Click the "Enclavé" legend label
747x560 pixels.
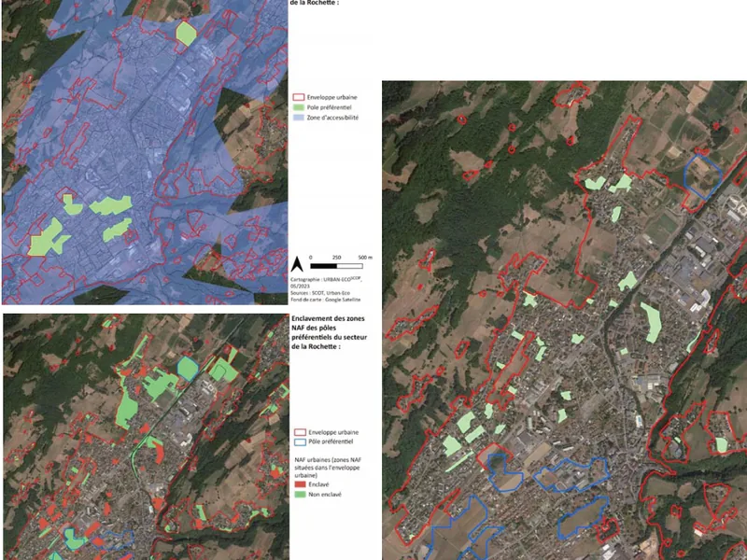(x=318, y=484)
